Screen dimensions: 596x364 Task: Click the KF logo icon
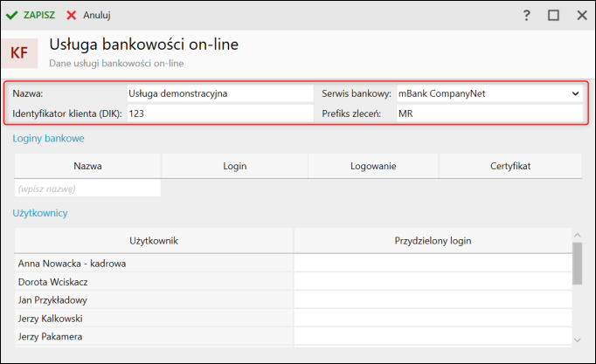[x=18, y=52]
